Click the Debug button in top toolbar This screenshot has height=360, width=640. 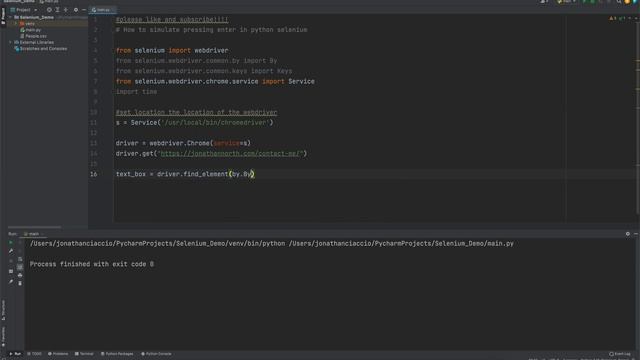click(593, 2)
